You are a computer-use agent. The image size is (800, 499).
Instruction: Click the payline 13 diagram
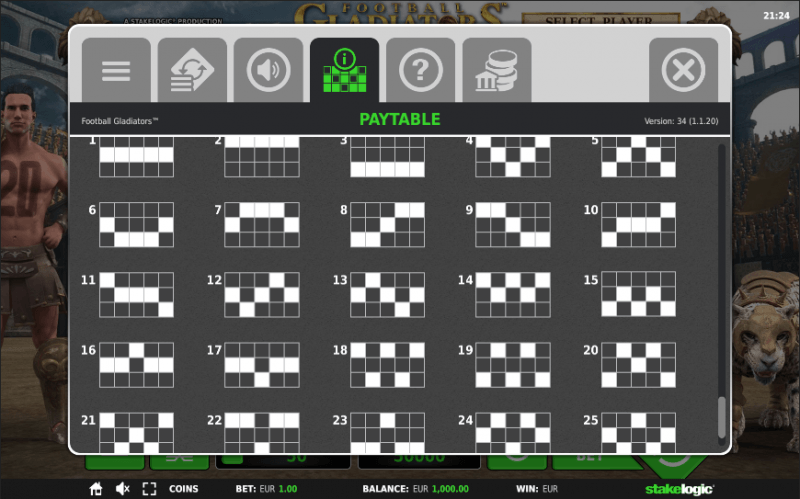pos(387,294)
